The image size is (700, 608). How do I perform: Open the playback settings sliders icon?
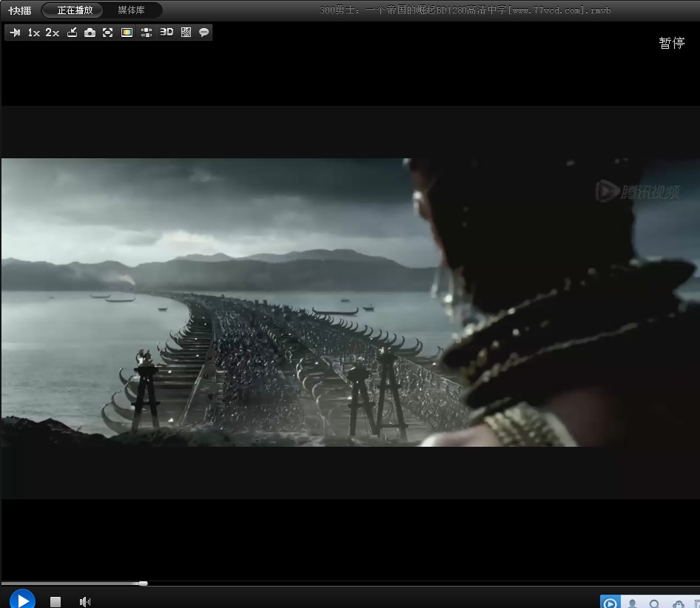click(x=147, y=33)
